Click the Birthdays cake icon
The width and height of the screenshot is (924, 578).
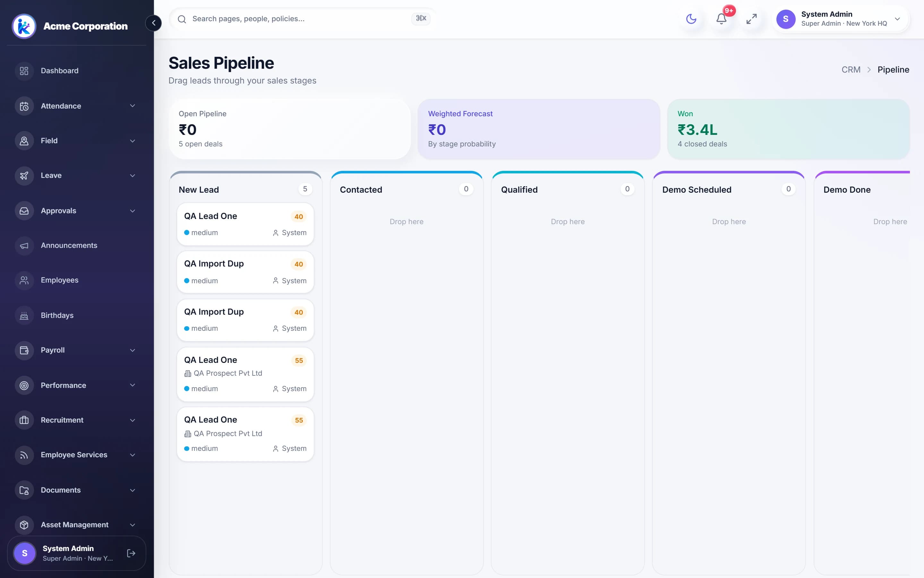[x=24, y=315]
